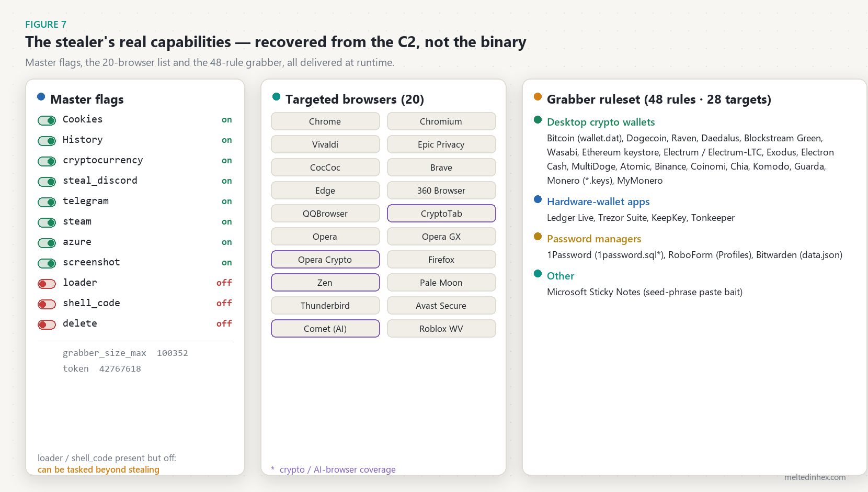Image resolution: width=868 pixels, height=492 pixels.
Task: Select the Roblox WV chip
Action: 441,329
